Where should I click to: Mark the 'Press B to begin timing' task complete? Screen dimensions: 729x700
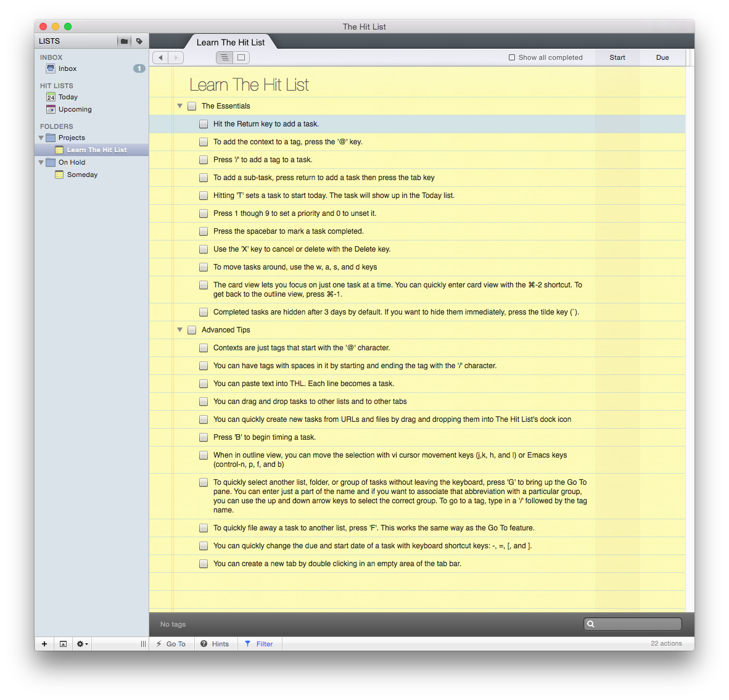point(204,437)
